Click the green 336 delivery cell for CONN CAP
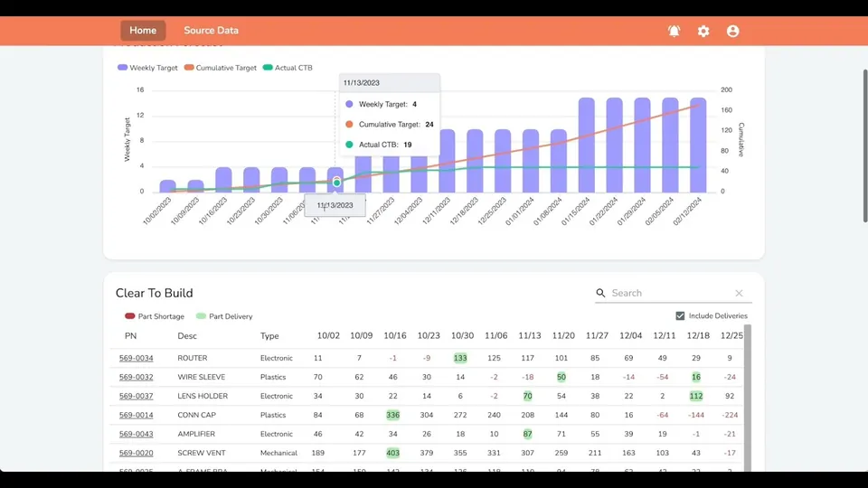 pos(393,415)
